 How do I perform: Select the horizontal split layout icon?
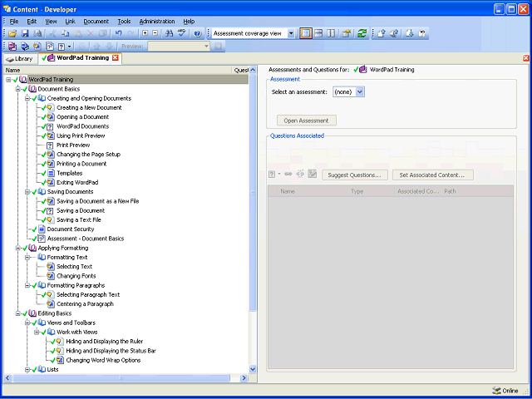(318, 33)
